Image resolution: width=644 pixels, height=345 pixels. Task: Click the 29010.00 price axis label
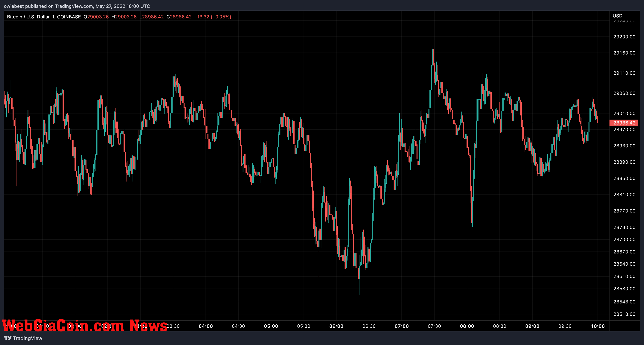point(624,113)
